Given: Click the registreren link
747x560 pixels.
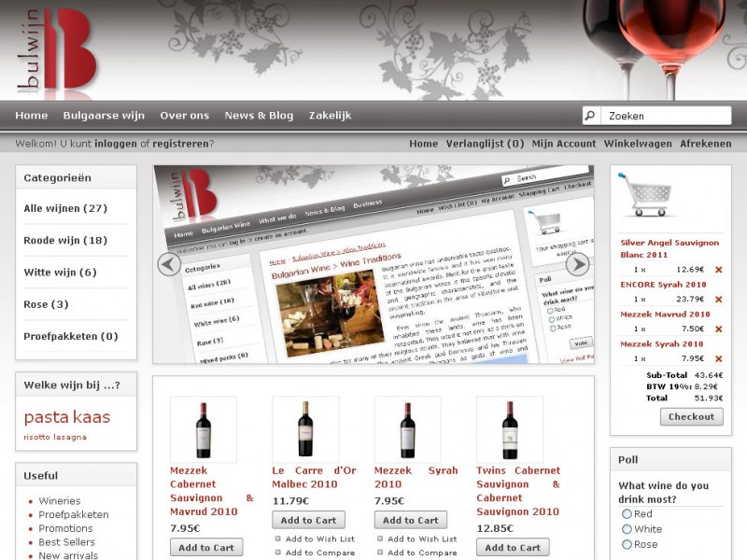Looking at the screenshot, I should pyautogui.click(x=180, y=144).
